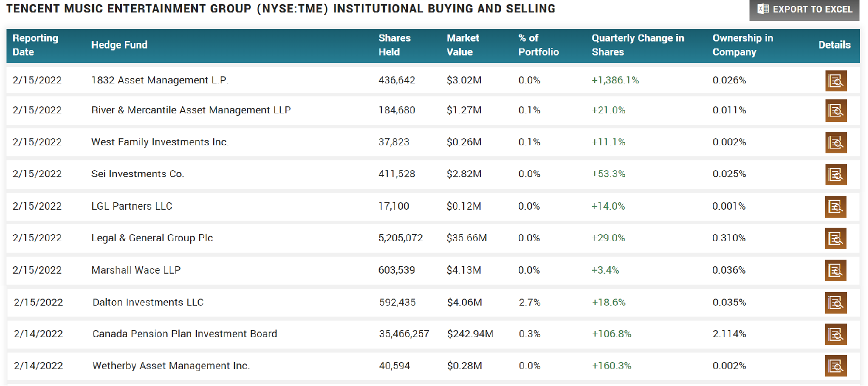Sort by % of Portfolio column header

(x=538, y=45)
